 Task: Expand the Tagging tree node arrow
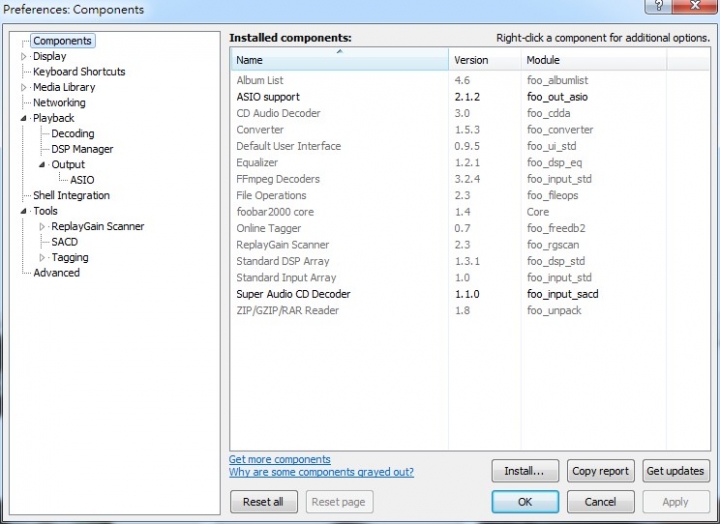(42, 258)
